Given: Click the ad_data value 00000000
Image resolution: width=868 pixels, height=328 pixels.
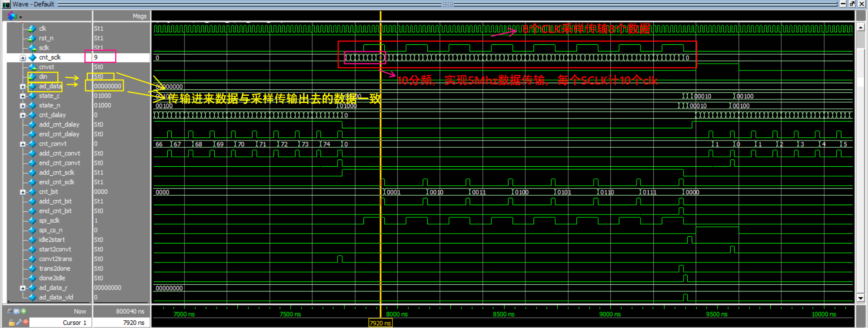Looking at the screenshot, I should [108, 86].
